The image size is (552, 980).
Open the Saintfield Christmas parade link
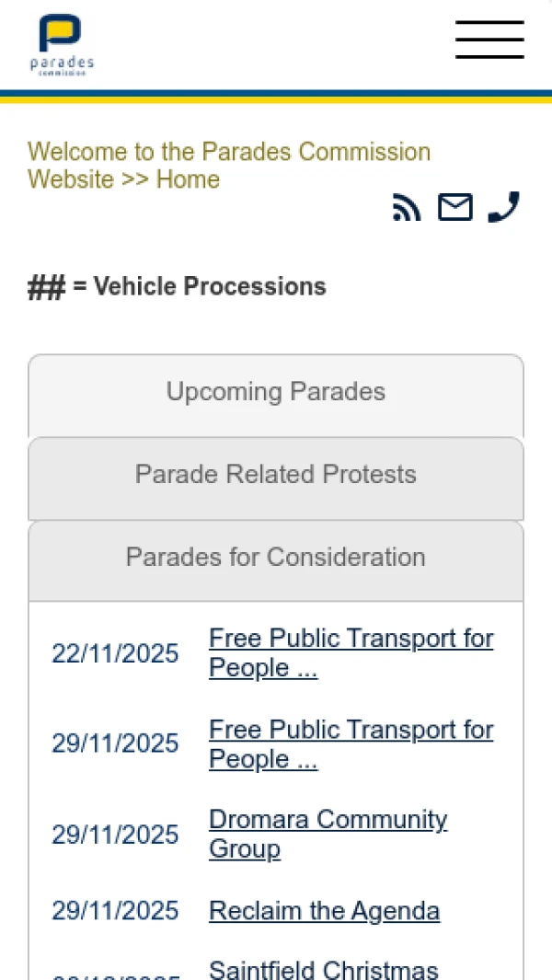pyautogui.click(x=324, y=968)
